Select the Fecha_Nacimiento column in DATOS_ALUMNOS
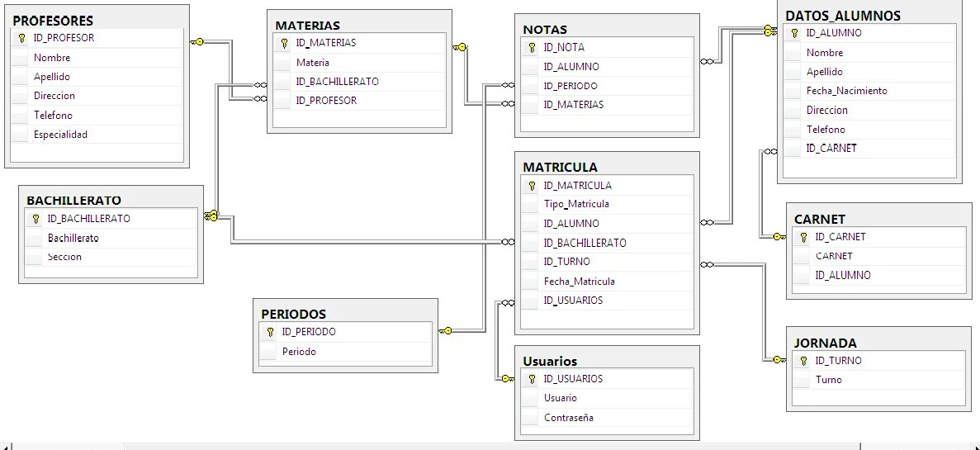The image size is (980, 450). tap(869, 91)
